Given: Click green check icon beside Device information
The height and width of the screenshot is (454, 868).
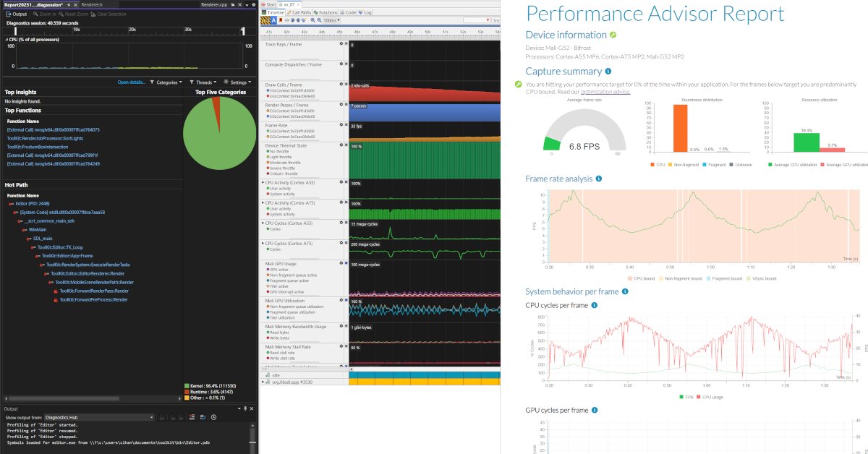Looking at the screenshot, I should pos(613,35).
